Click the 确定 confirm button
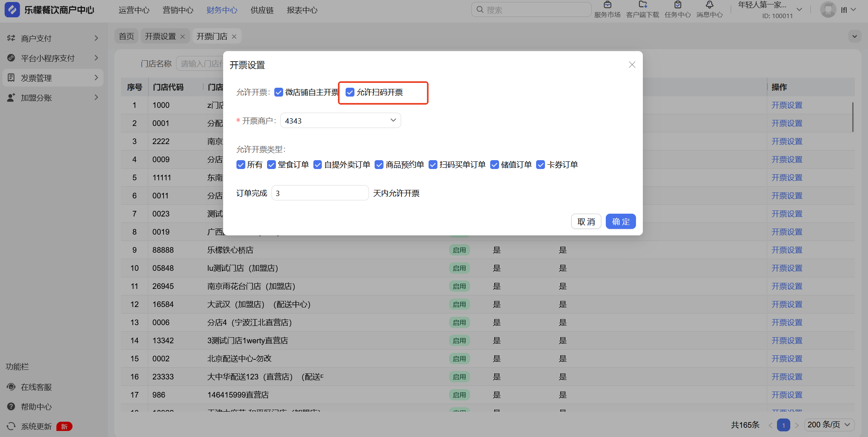868x437 pixels. [x=620, y=221]
